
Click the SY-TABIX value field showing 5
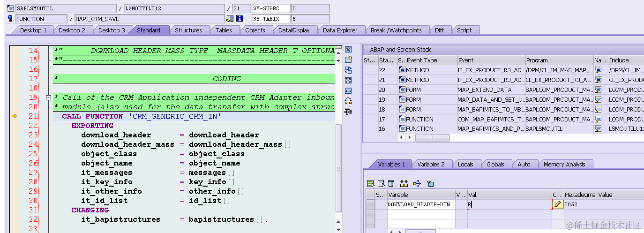click(310, 19)
